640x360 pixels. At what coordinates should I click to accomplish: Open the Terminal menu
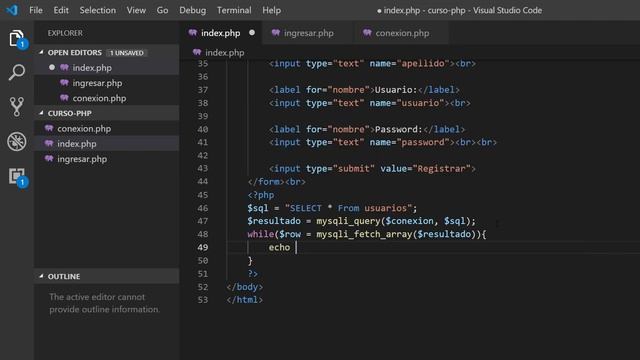(x=234, y=10)
